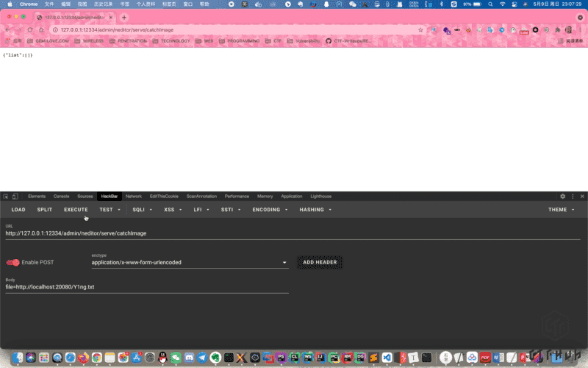Image resolution: width=588 pixels, height=368 pixels.
Task: Reload the page with the refresh icon
Action: coord(38,30)
